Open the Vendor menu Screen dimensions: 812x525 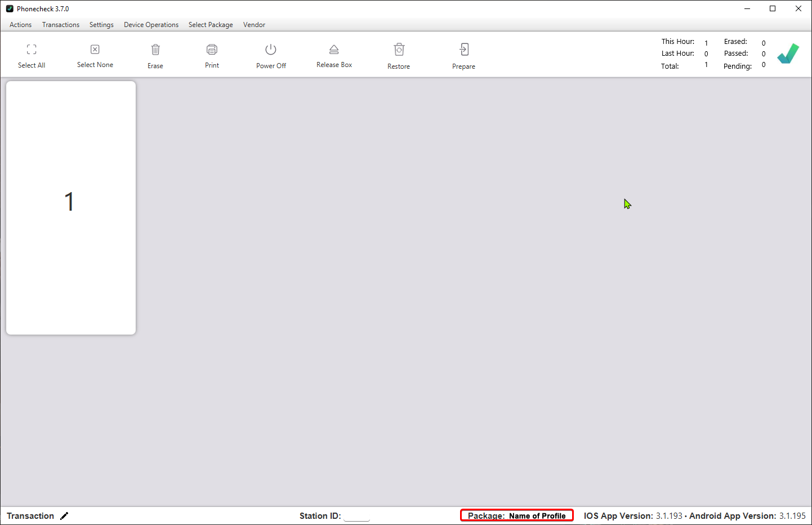click(x=254, y=25)
